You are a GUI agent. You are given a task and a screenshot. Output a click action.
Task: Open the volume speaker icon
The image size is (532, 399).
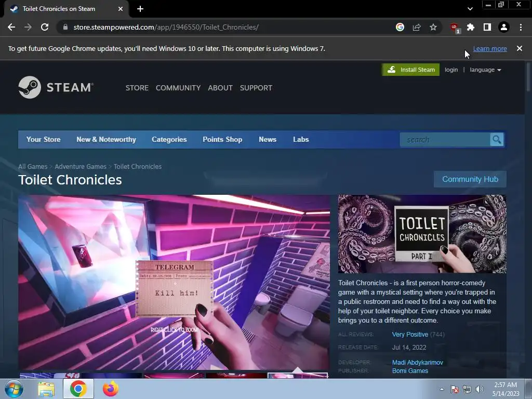coord(480,390)
